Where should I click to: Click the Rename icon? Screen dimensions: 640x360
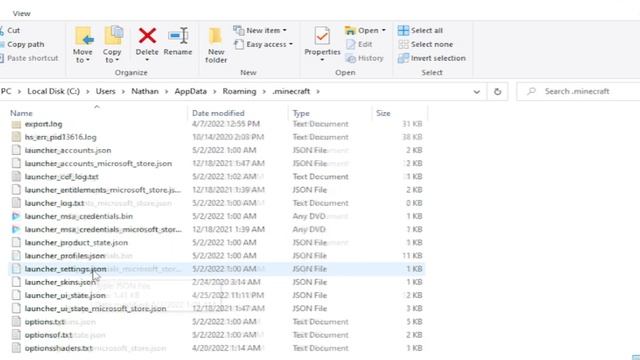pyautogui.click(x=178, y=36)
